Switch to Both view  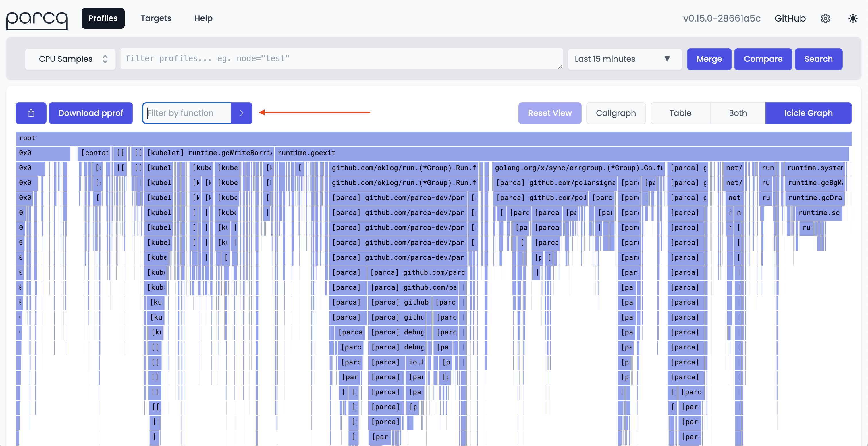(x=738, y=113)
